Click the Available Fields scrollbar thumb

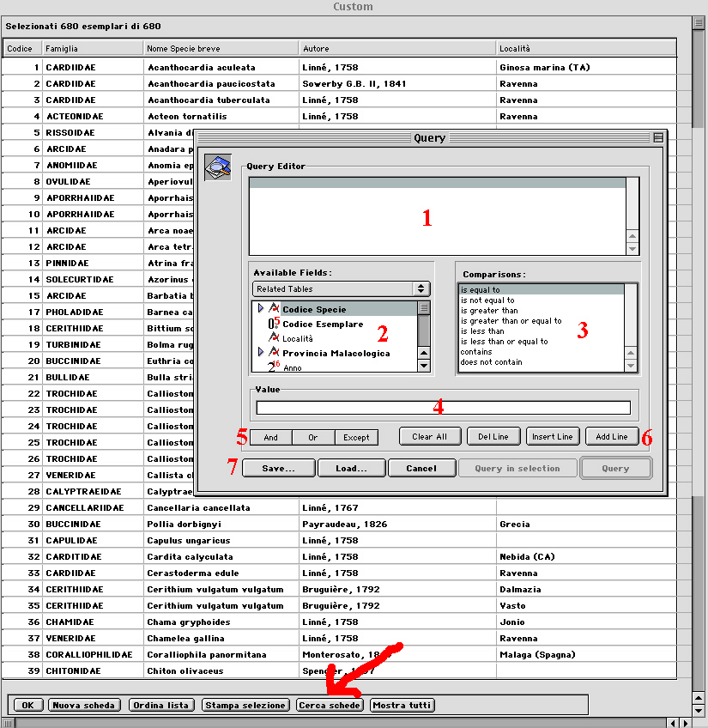point(423,308)
